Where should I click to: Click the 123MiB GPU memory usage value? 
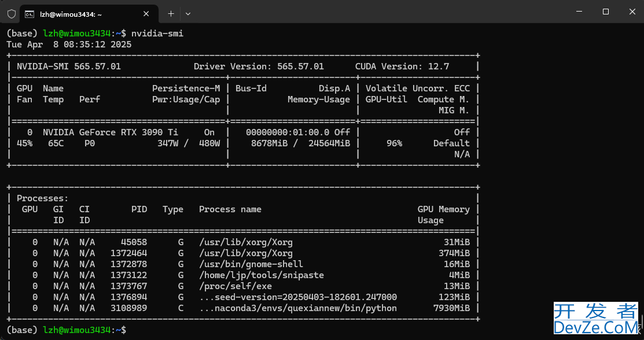(x=454, y=297)
